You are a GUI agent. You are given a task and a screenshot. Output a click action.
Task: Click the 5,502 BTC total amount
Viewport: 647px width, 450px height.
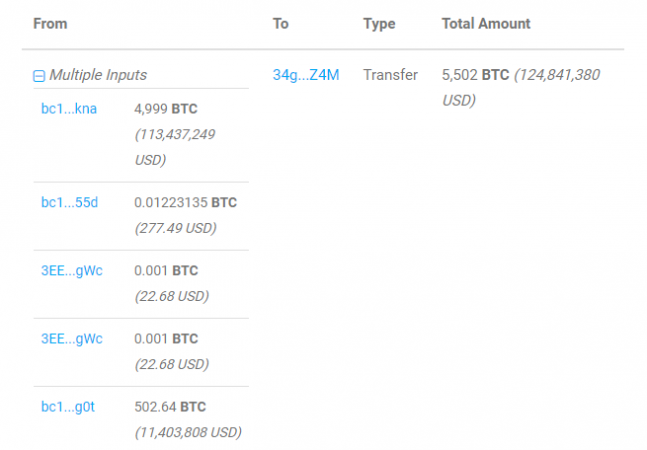(475, 75)
